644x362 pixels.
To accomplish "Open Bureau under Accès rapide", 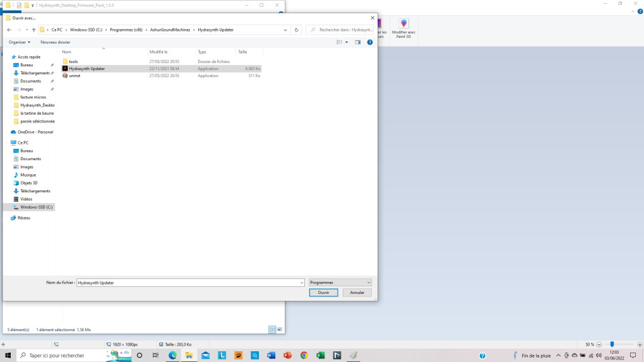I will (27, 65).
